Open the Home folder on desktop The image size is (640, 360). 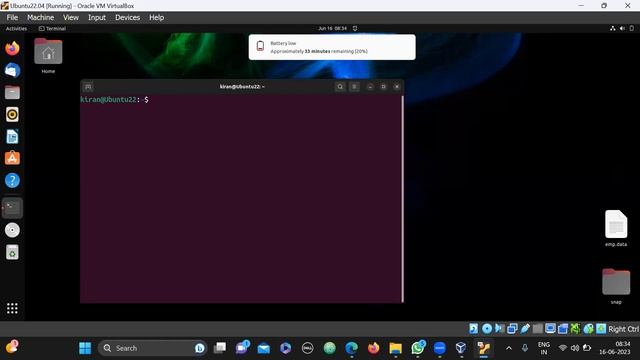pos(48,56)
